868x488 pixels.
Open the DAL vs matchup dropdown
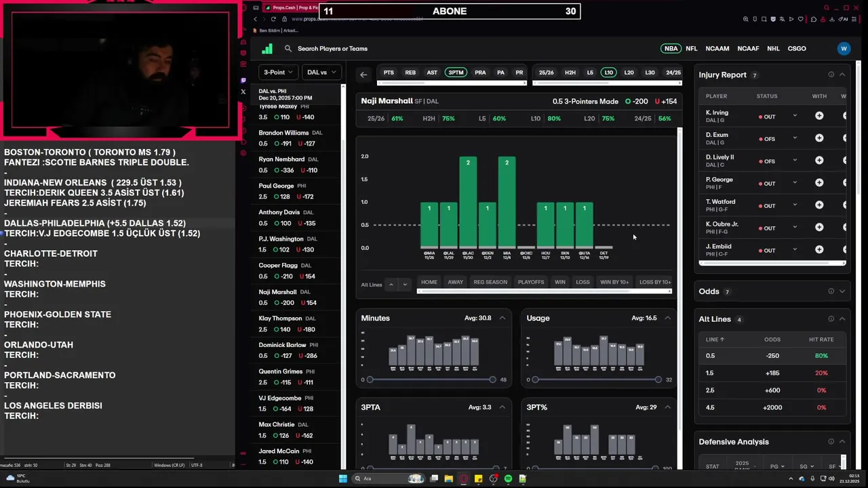[x=321, y=73]
